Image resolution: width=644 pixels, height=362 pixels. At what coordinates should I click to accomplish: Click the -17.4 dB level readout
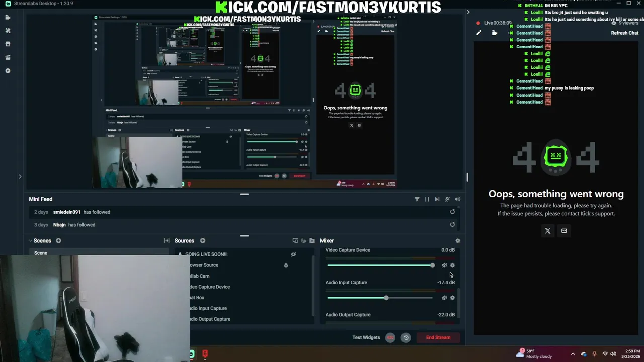click(x=446, y=283)
